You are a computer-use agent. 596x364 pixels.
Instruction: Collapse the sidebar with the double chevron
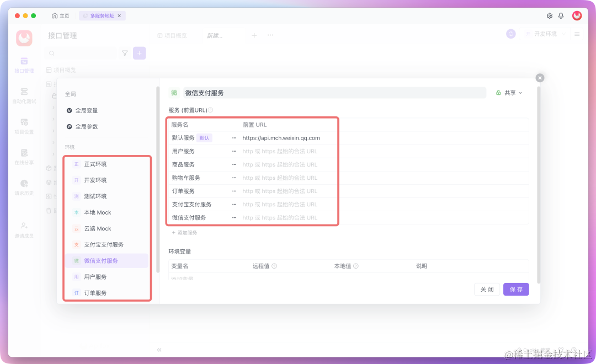pyautogui.click(x=159, y=350)
